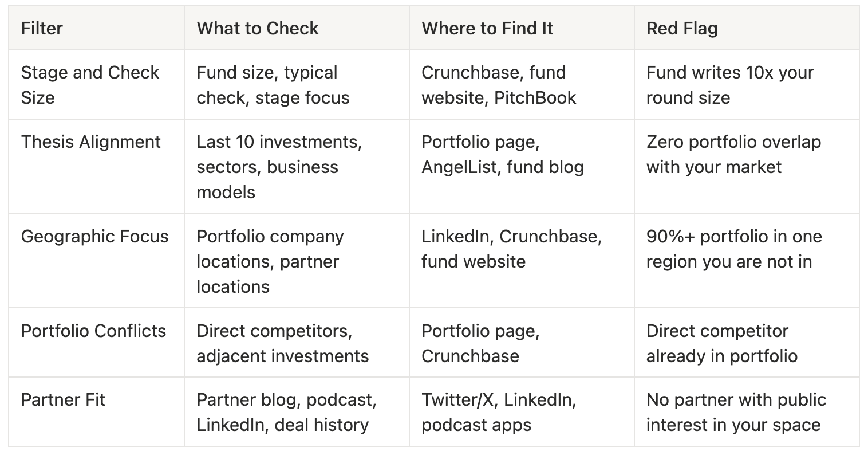
Task: Click the "Stage and Check Size" cell
Action: (90, 85)
